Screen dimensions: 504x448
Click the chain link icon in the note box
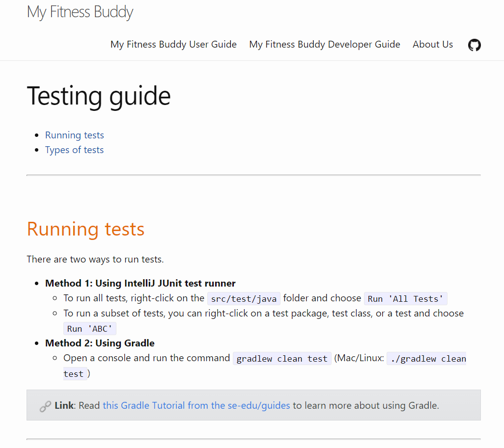45,406
